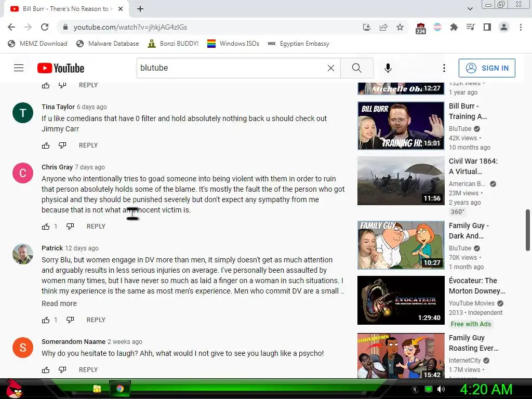Open Bill Burr Training video thumbnail

click(x=401, y=126)
